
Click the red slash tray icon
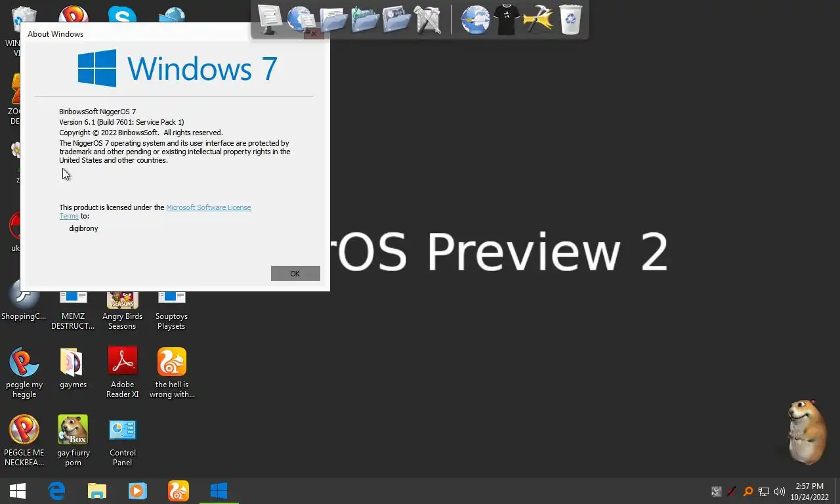pyautogui.click(x=732, y=491)
